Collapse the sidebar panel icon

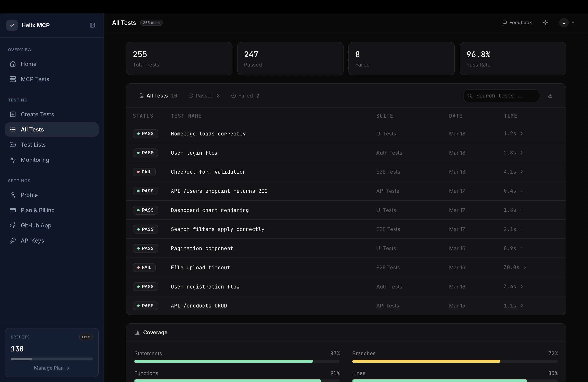[92, 25]
